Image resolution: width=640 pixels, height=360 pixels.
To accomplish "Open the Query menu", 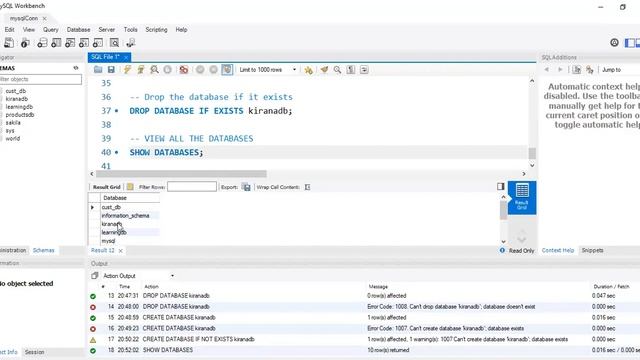I will pos(51,29).
